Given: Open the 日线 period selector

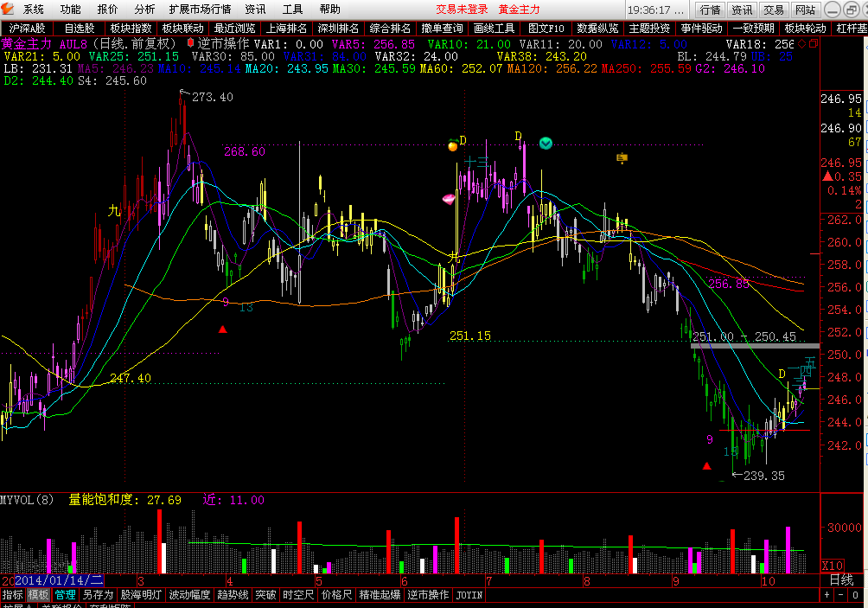Looking at the screenshot, I should click(840, 579).
